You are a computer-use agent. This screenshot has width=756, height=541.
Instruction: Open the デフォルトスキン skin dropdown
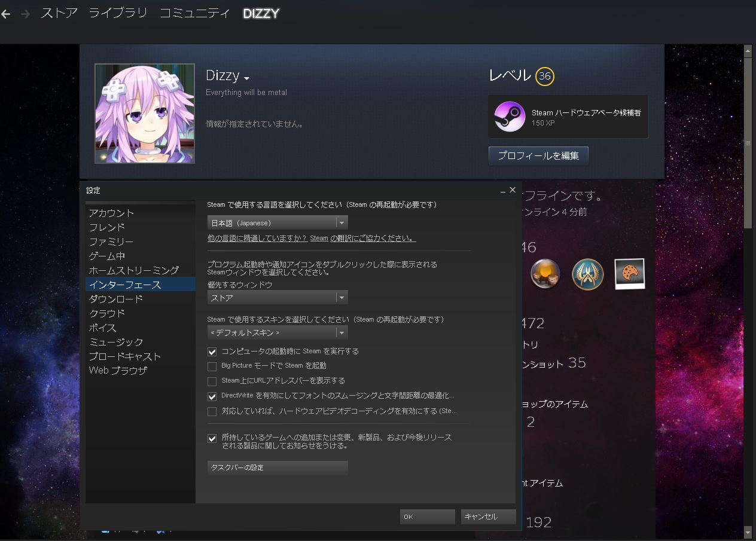(278, 332)
